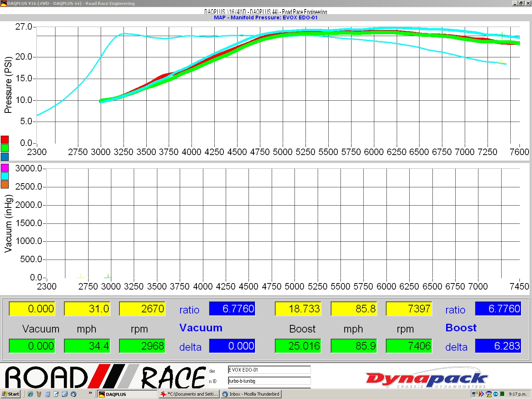Click green mph value 34.4

(x=87, y=346)
